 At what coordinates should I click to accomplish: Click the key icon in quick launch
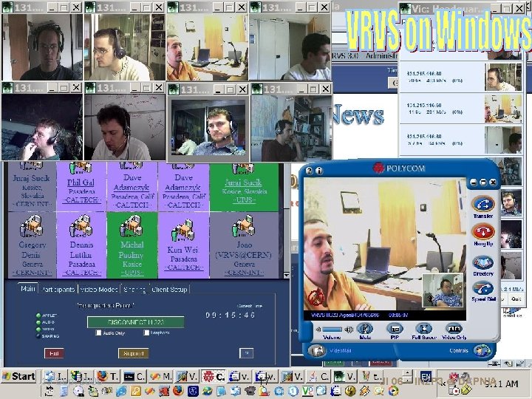pos(136,391)
